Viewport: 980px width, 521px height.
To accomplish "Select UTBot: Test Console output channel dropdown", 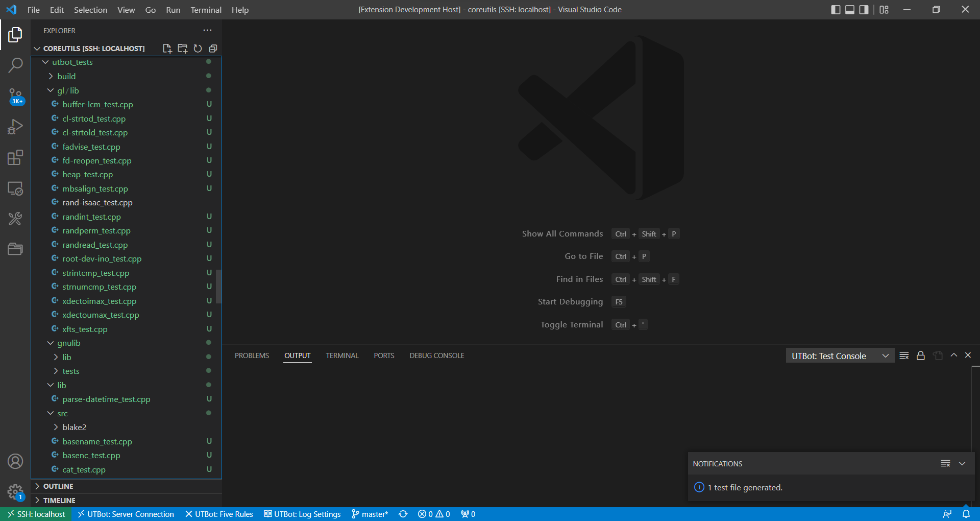I will (840, 356).
